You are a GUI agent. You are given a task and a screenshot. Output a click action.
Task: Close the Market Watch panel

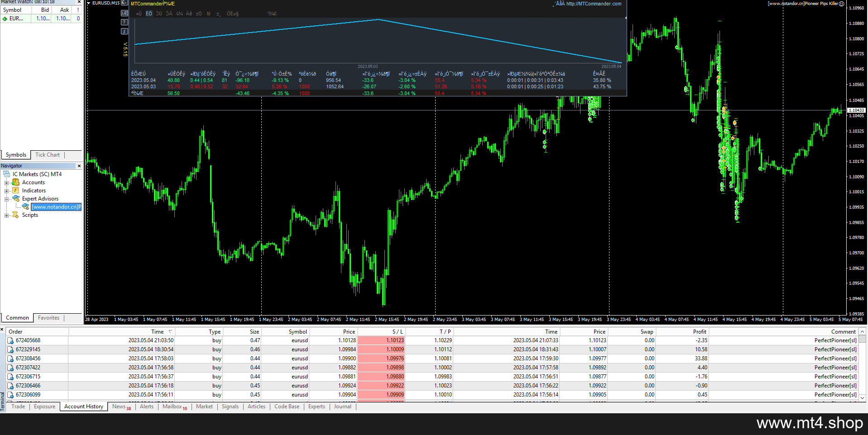(x=79, y=2)
